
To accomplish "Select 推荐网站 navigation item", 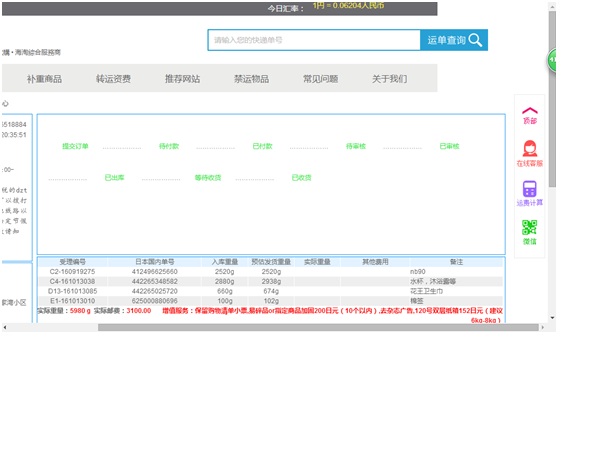I will 182,78.
